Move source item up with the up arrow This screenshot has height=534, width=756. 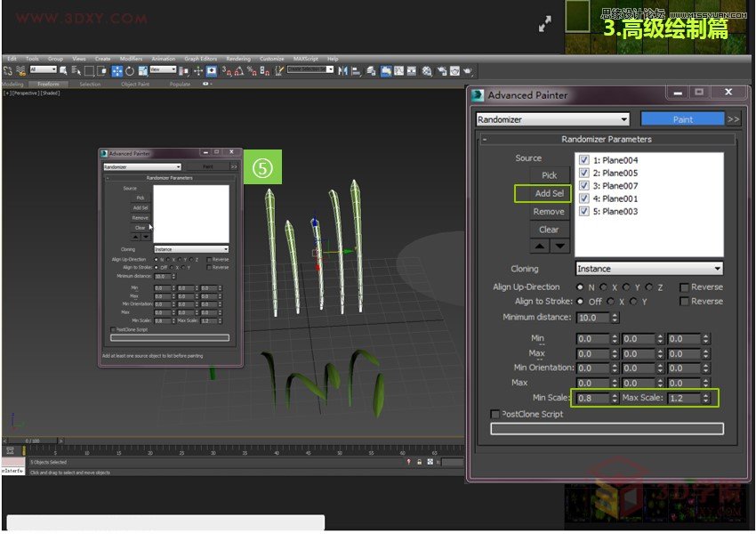tap(539, 247)
